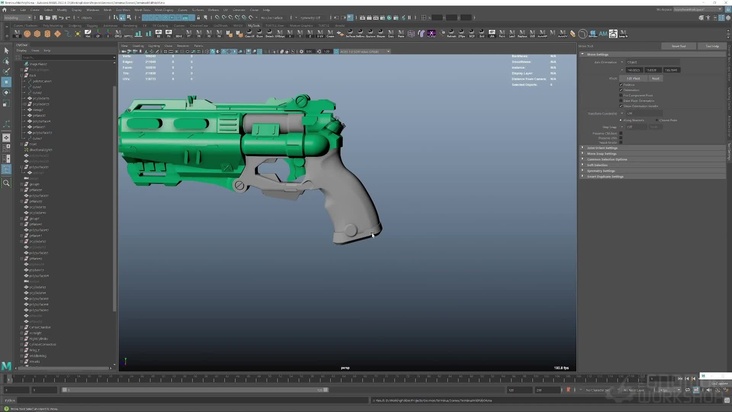Enable Tweak Mode checkbox
Viewport: 732px width, 412px height.
tap(621, 142)
